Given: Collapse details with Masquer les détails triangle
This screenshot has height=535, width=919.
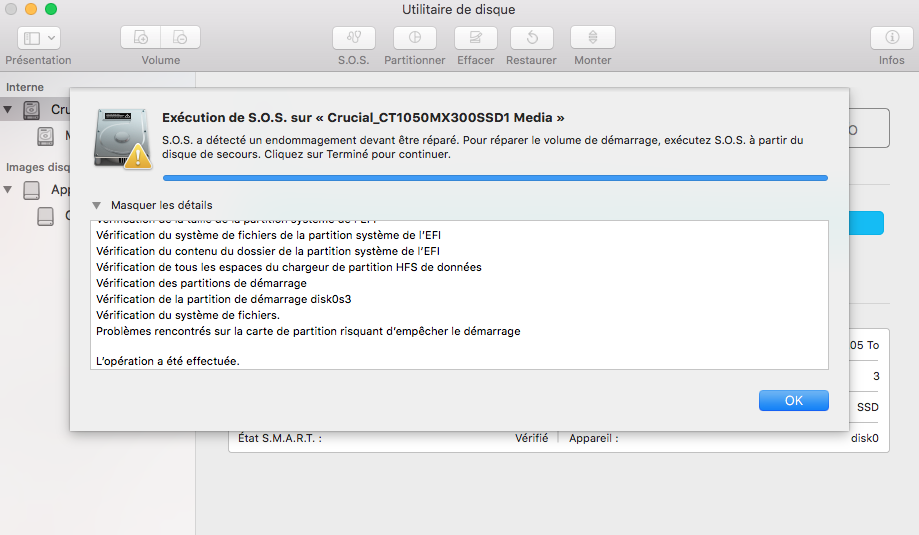Looking at the screenshot, I should point(97,205).
